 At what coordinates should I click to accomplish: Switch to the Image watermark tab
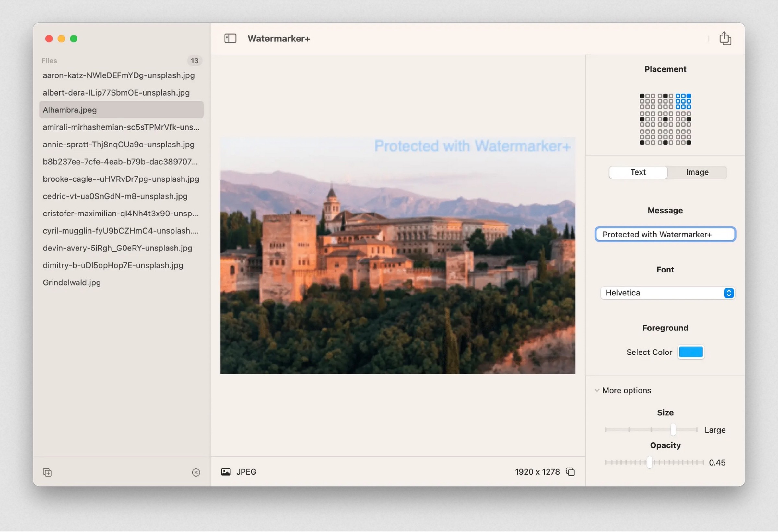(x=697, y=172)
